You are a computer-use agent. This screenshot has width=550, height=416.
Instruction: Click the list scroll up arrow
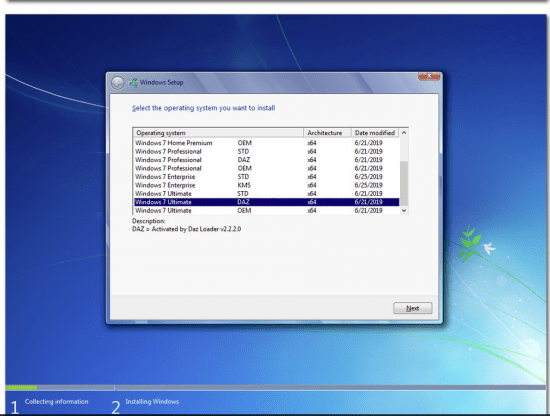point(404,133)
